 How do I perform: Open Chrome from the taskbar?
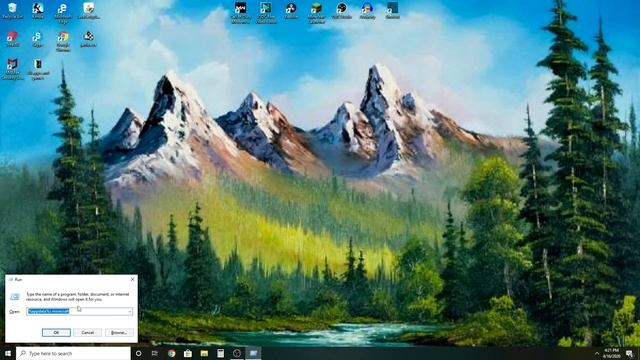[x=171, y=353]
